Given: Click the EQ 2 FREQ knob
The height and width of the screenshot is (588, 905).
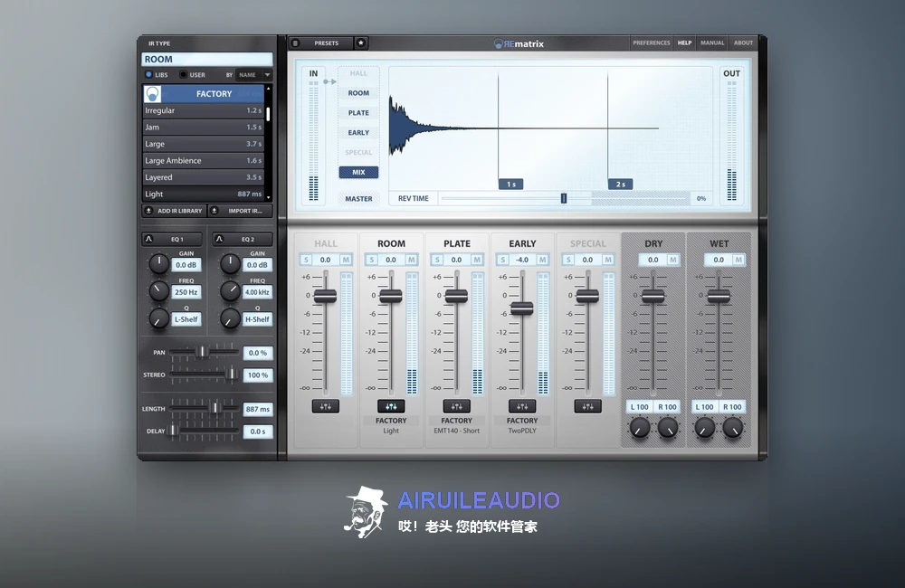Looking at the screenshot, I should [230, 290].
